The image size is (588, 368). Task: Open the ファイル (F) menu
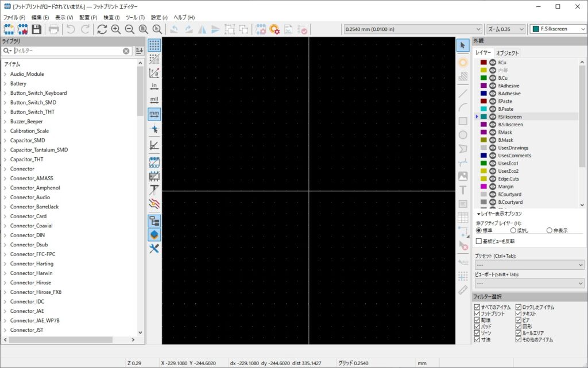(14, 17)
